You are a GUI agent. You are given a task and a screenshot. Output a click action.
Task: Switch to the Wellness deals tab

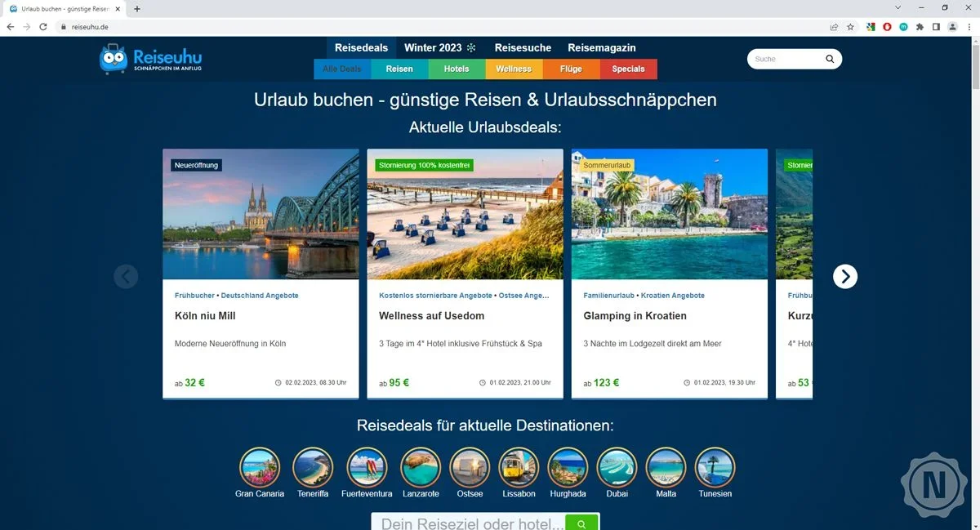(514, 69)
